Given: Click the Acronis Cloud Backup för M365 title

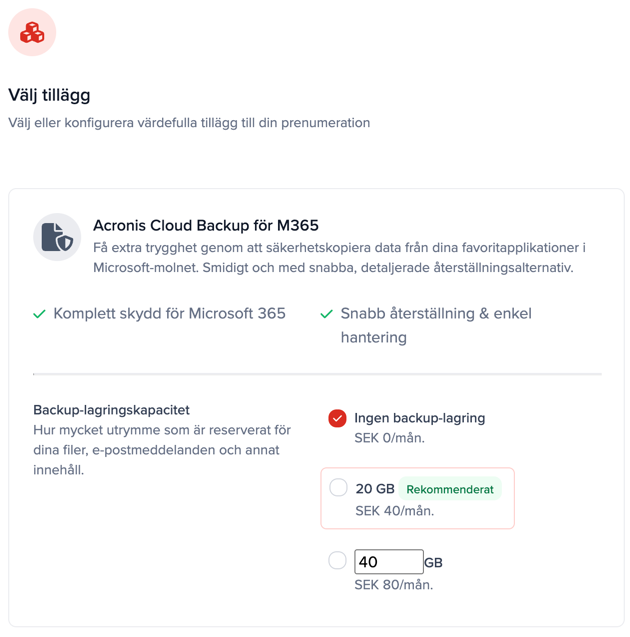Looking at the screenshot, I should 206,225.
